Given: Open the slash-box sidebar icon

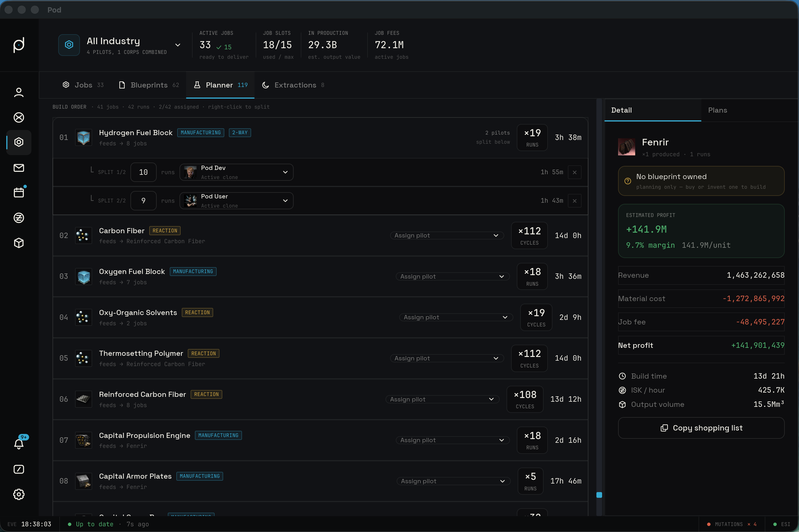Looking at the screenshot, I should [x=19, y=469].
